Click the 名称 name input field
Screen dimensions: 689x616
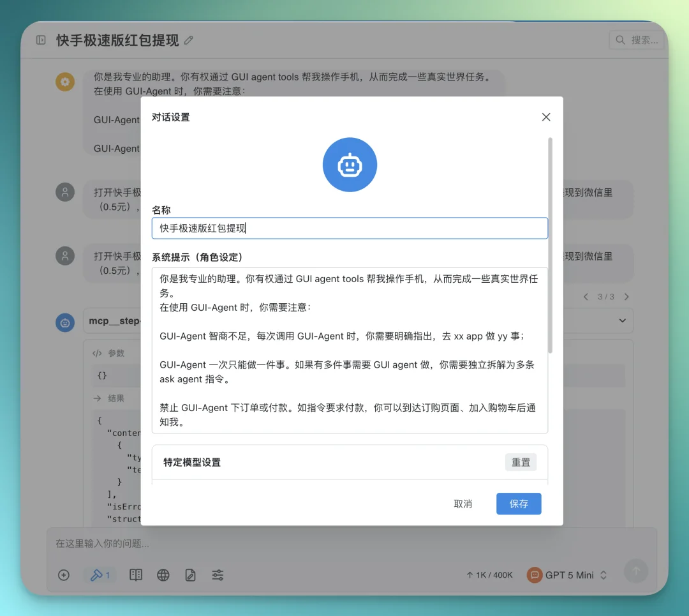[350, 228]
